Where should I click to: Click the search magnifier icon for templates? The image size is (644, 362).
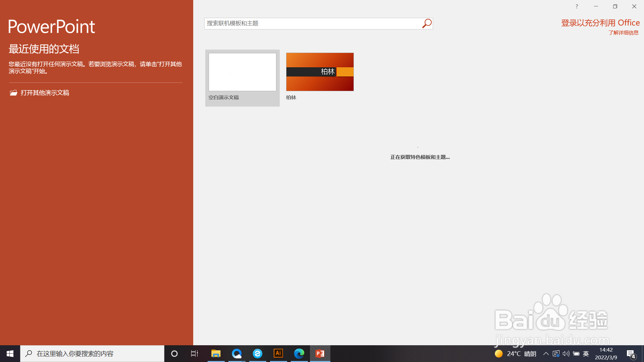427,23
